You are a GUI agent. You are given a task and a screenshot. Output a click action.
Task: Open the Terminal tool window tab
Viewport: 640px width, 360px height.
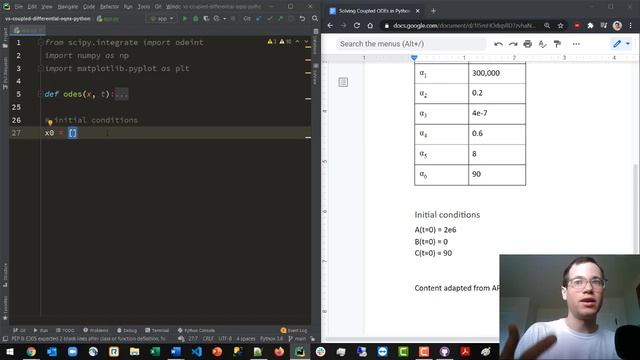(x=157, y=330)
